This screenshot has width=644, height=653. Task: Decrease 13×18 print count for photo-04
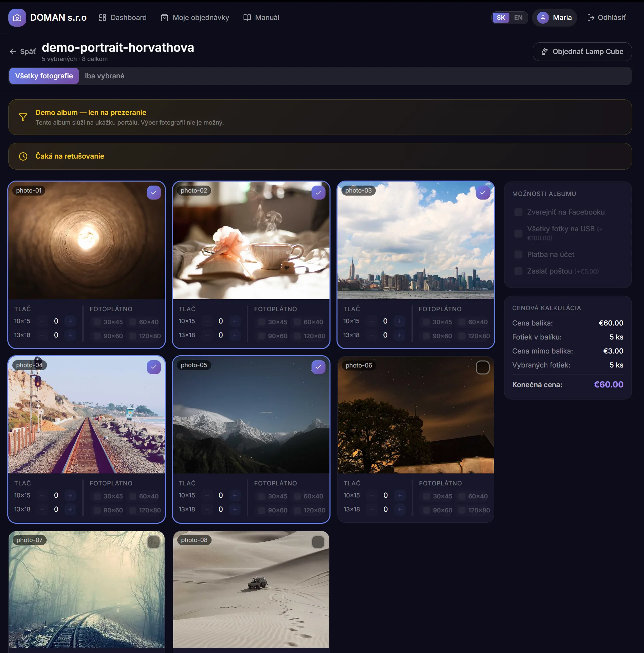click(42, 509)
